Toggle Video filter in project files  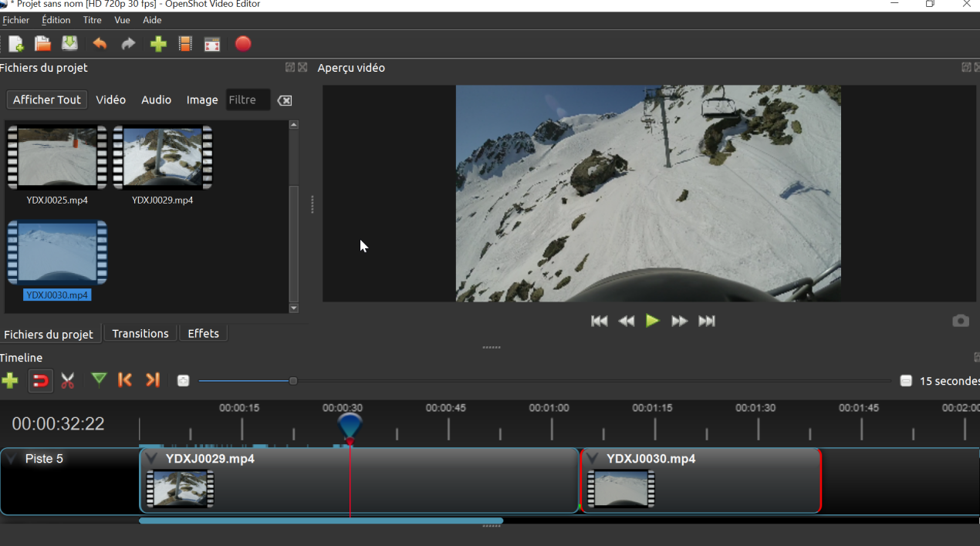click(110, 99)
